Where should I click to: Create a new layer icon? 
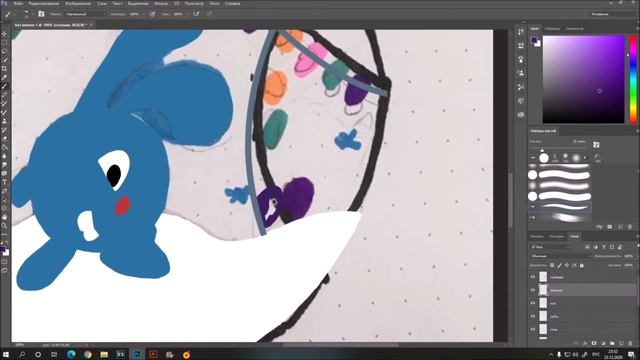pos(621,343)
